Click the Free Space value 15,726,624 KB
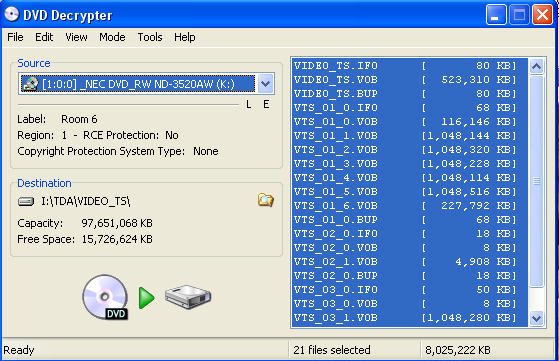 click(117, 239)
